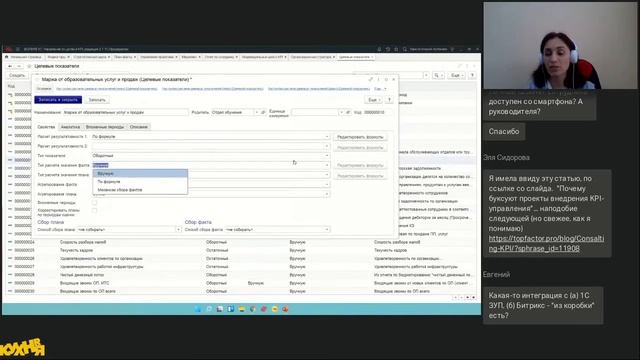Toggle the Вложенные периоды checkbox
This screenshot has width=640, height=360.
(x=94, y=202)
